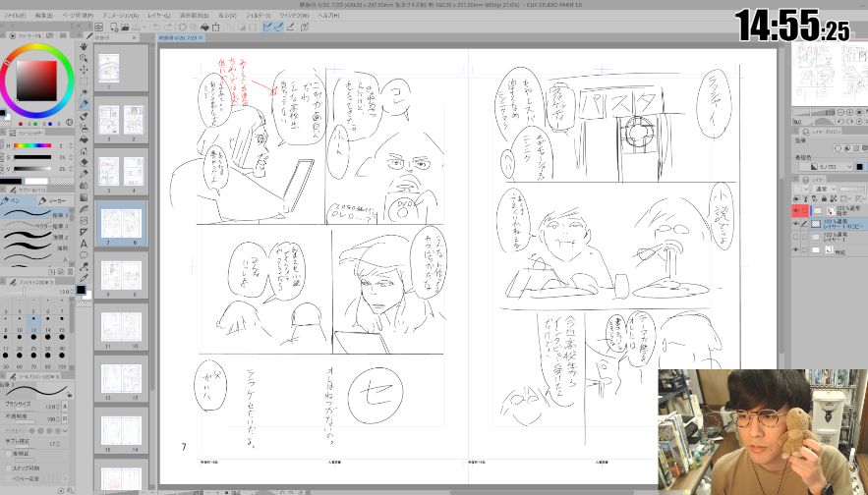This screenshot has width=868, height=495.
Task: Click the Fill toolbar icon
Action: tap(204, 27)
